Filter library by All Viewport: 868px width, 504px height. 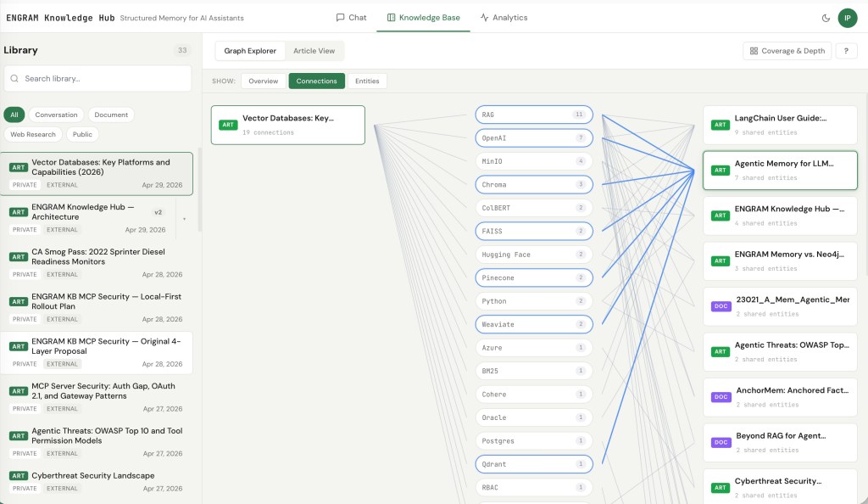point(14,115)
